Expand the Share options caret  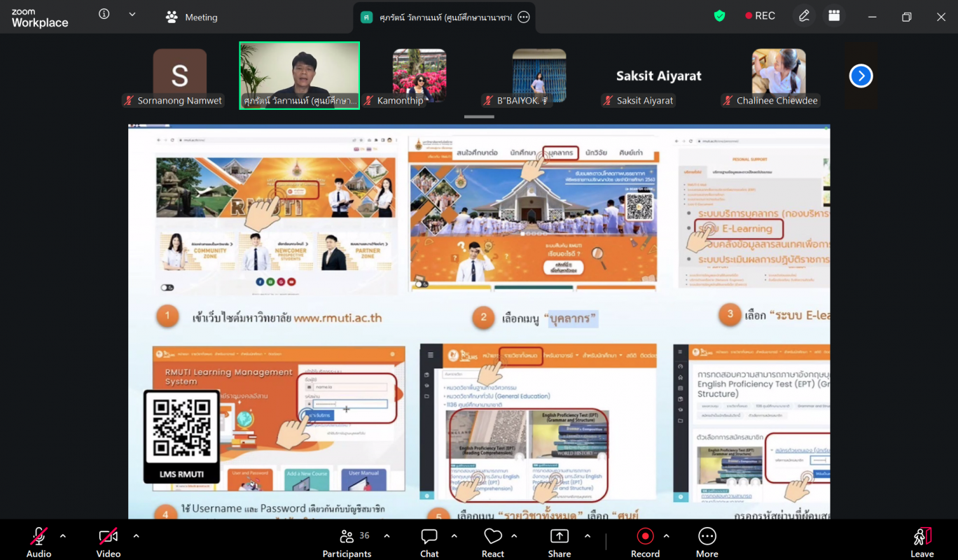587,536
